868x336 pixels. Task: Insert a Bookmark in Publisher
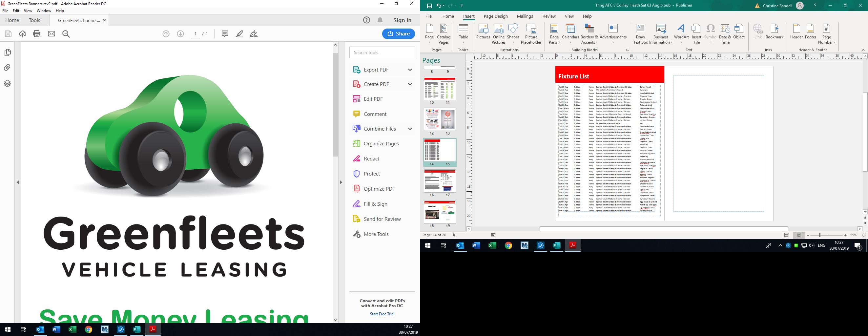774,32
